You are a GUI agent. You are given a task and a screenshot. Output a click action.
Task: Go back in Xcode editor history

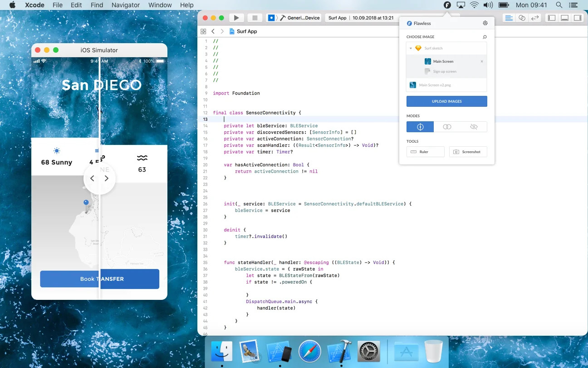(213, 31)
